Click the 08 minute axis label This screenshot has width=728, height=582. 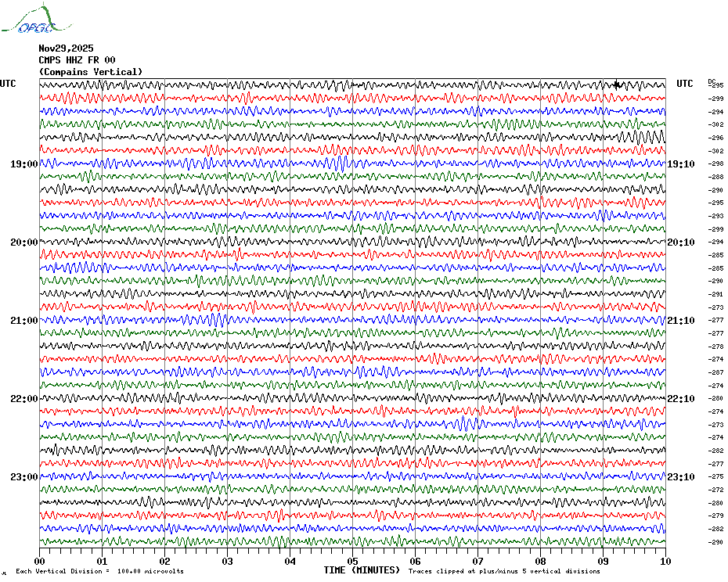coord(540,561)
